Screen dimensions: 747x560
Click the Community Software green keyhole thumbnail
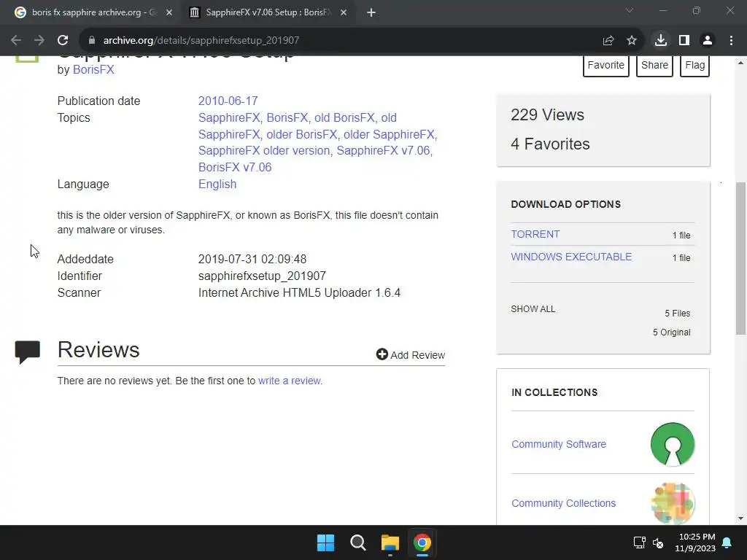point(672,444)
